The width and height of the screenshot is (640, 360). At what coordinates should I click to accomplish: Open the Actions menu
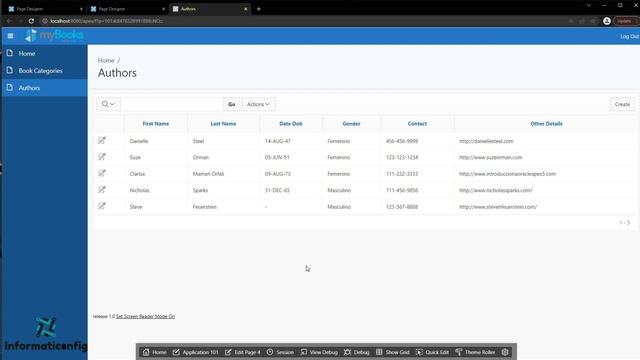point(258,104)
